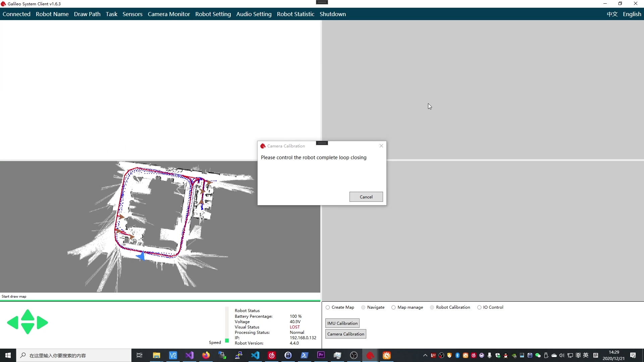Viewport: 644px width, 362px height.
Task: Open OBS Studio from the taskbar
Action: coord(354,355)
